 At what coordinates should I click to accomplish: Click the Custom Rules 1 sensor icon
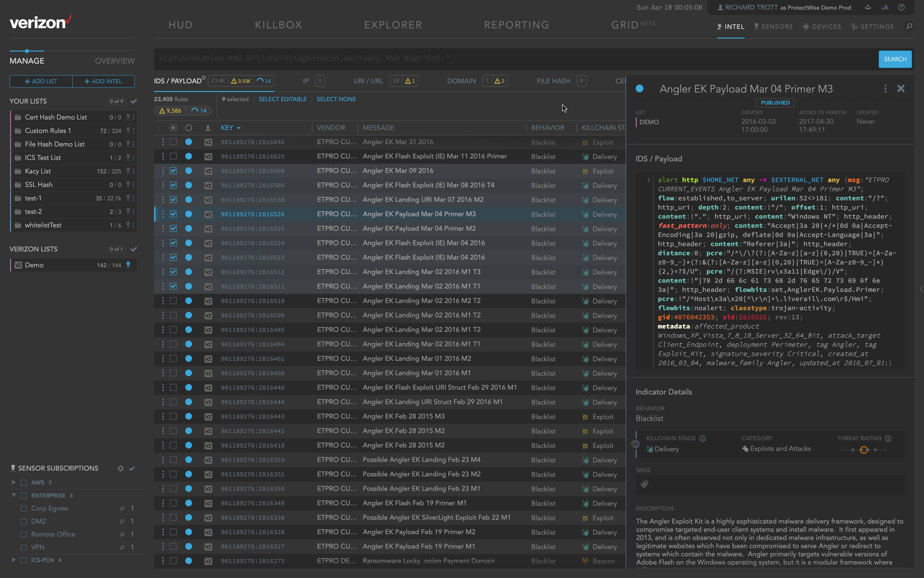coord(128,131)
